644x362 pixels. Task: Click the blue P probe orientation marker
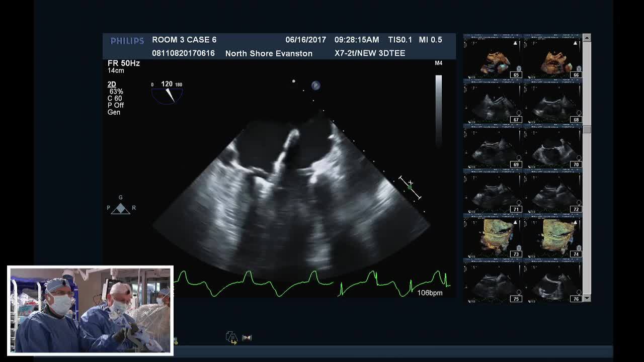coord(315,85)
